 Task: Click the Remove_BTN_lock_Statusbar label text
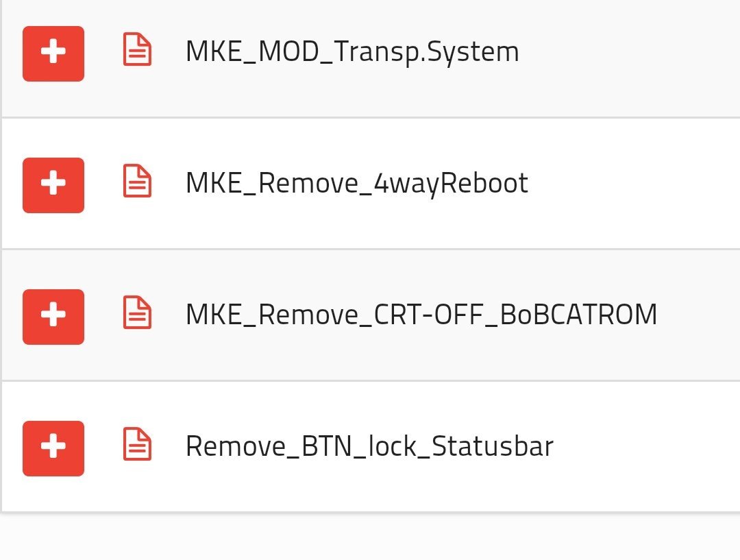click(369, 446)
